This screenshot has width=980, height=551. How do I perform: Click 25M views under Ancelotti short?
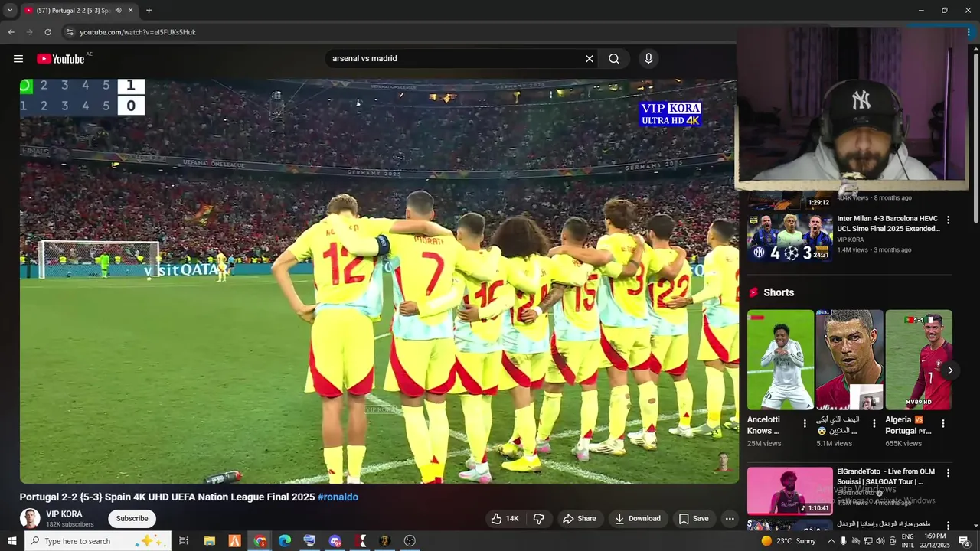coord(764,444)
